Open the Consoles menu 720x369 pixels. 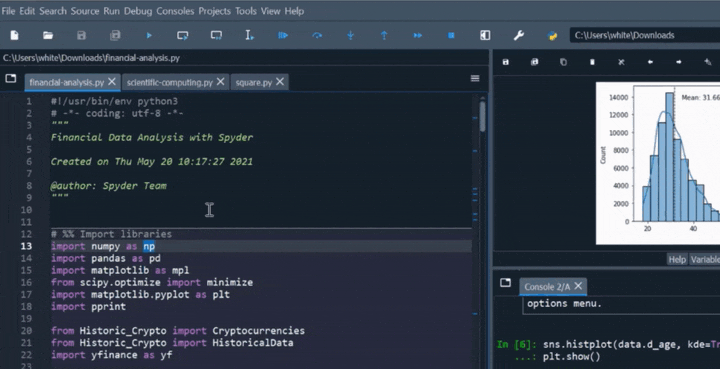175,11
